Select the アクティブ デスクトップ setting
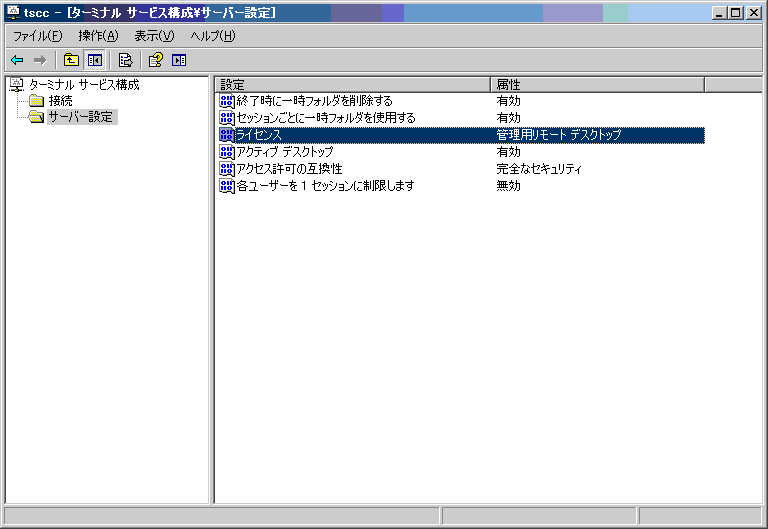 pyautogui.click(x=285, y=152)
